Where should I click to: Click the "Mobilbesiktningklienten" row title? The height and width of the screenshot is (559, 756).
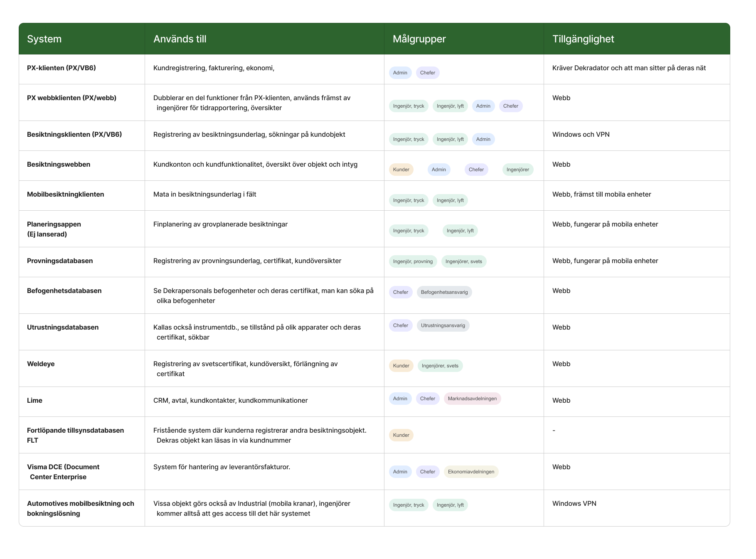[x=66, y=194]
